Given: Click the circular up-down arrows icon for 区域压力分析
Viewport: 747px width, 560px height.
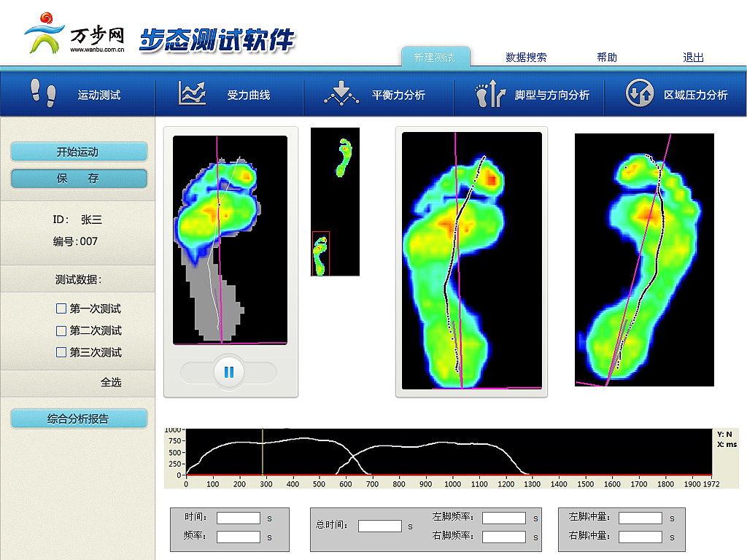Looking at the screenshot, I should coord(639,93).
